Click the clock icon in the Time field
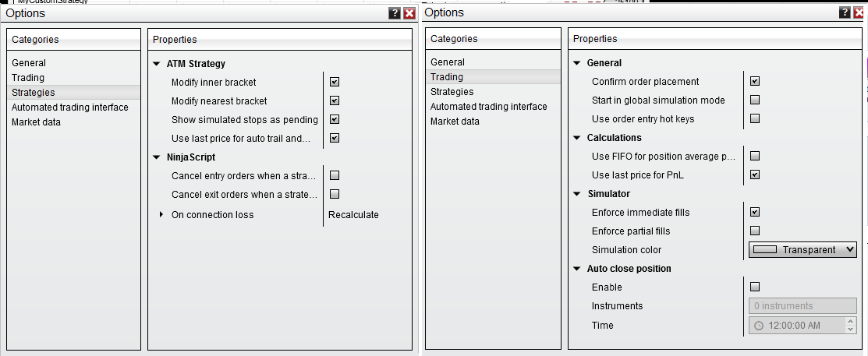Viewport: 868px width, 356px height. point(760,326)
